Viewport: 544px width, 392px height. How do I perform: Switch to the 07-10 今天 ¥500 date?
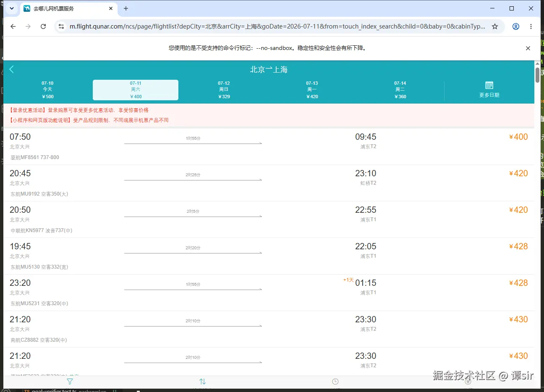tap(48, 90)
